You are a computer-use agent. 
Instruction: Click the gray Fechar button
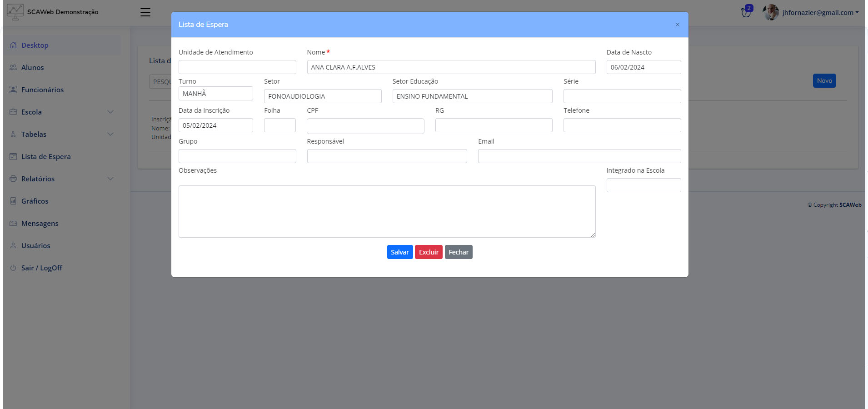point(458,252)
